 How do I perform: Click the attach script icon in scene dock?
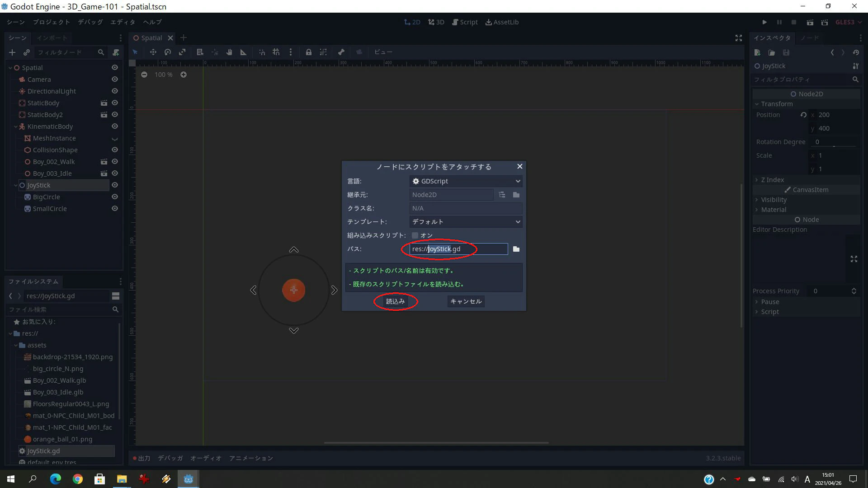pos(116,52)
